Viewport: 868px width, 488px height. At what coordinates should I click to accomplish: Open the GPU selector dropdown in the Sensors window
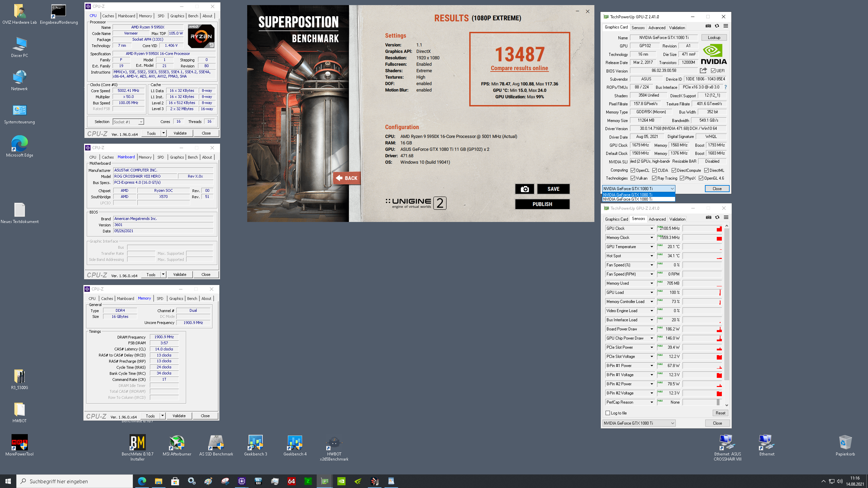coord(639,423)
